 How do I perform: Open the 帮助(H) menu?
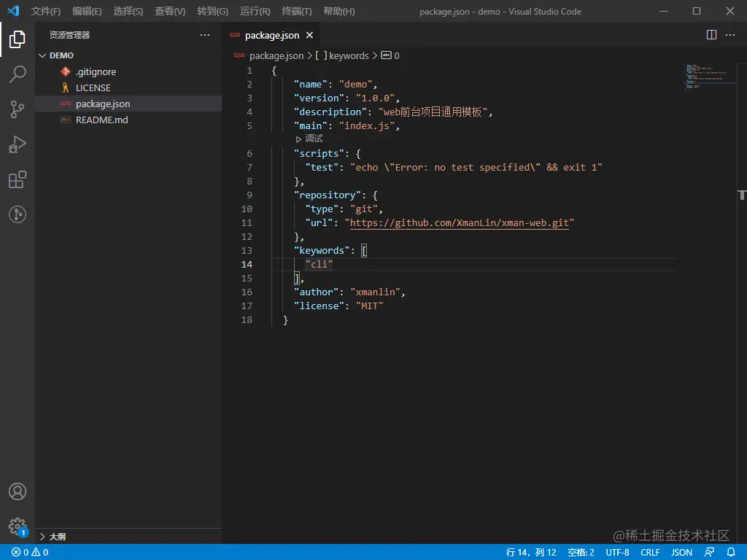pyautogui.click(x=338, y=11)
